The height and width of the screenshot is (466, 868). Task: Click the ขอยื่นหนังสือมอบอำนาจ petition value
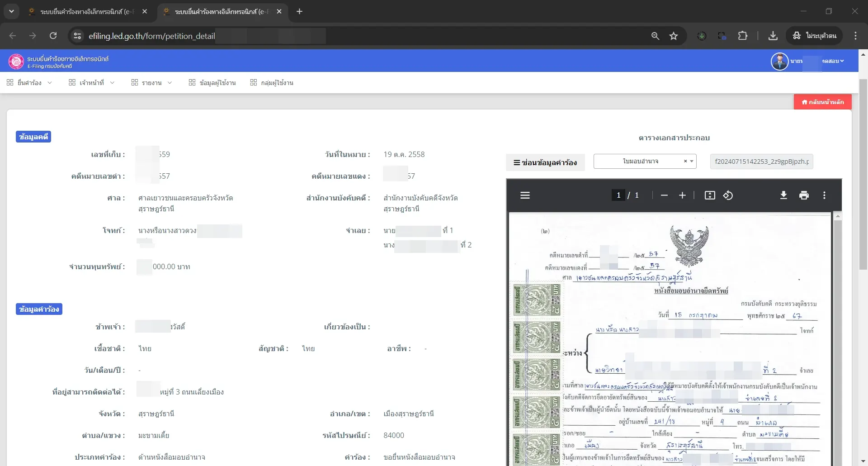(x=419, y=457)
